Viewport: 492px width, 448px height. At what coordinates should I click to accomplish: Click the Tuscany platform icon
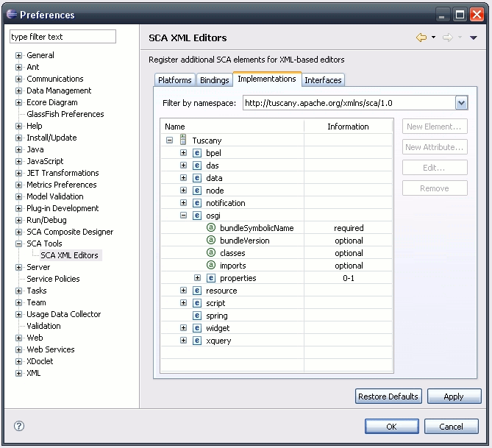183,139
